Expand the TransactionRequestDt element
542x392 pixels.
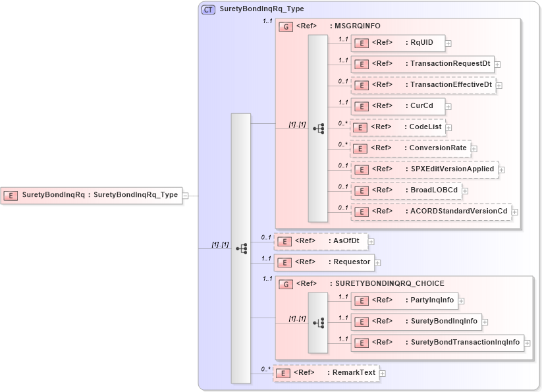(498, 64)
